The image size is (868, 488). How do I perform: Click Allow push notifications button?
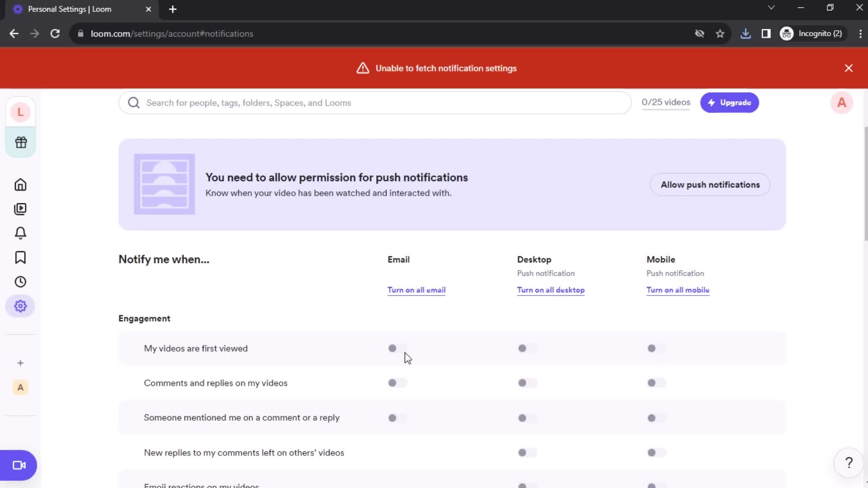click(x=710, y=185)
